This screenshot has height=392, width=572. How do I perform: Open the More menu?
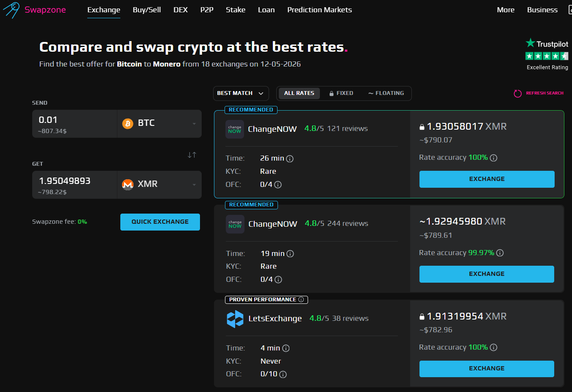[505, 10]
